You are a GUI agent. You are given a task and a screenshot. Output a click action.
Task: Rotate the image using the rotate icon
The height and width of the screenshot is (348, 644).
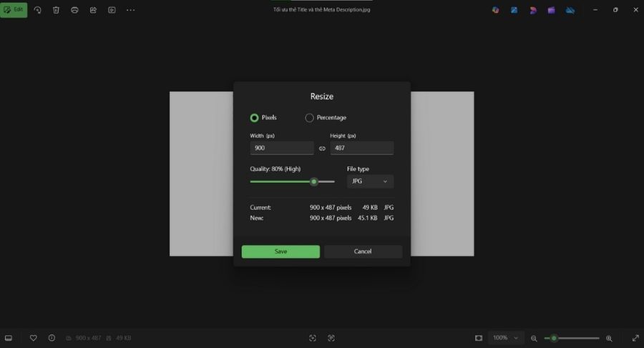(x=37, y=10)
